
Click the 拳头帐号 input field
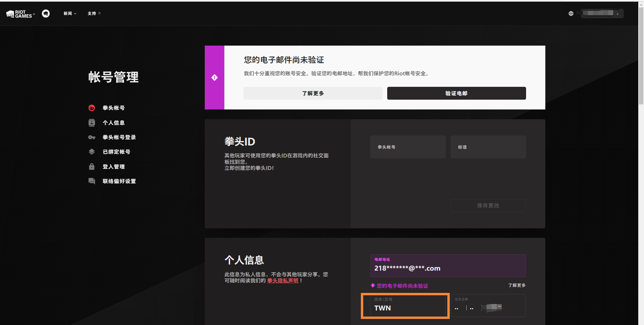click(407, 147)
